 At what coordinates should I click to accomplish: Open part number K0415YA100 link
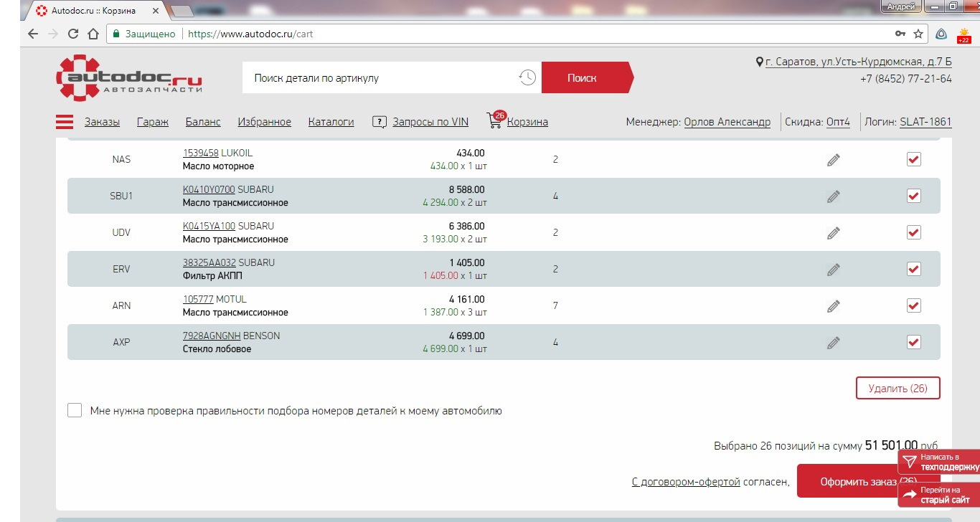point(209,226)
